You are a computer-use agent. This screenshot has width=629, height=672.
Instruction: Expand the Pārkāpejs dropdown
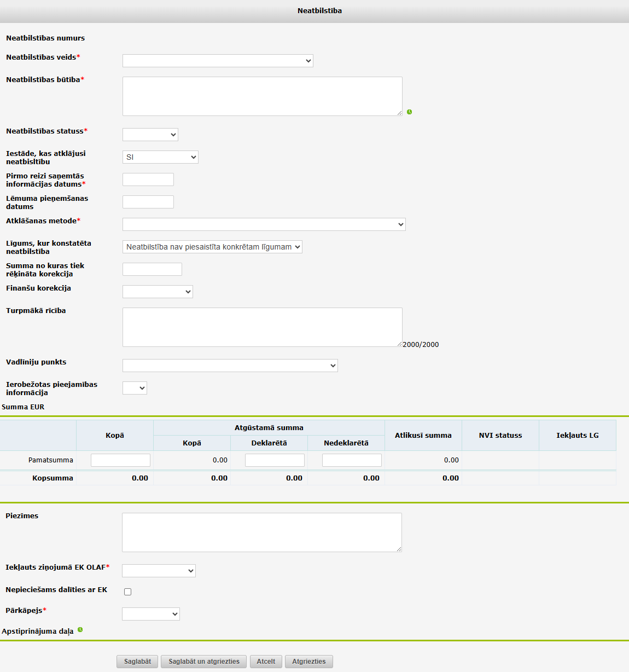pyautogui.click(x=150, y=614)
